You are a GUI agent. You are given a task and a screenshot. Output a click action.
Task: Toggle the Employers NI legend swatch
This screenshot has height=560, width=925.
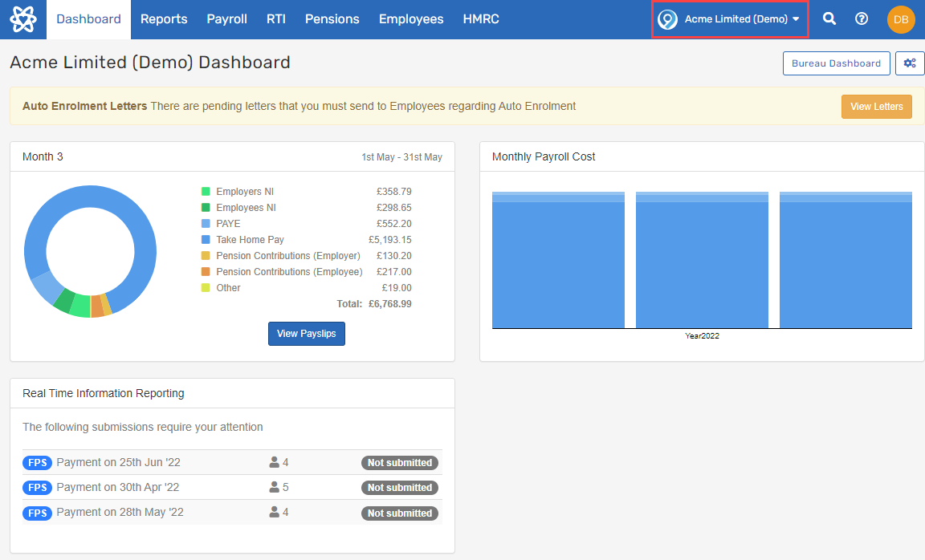click(x=206, y=192)
